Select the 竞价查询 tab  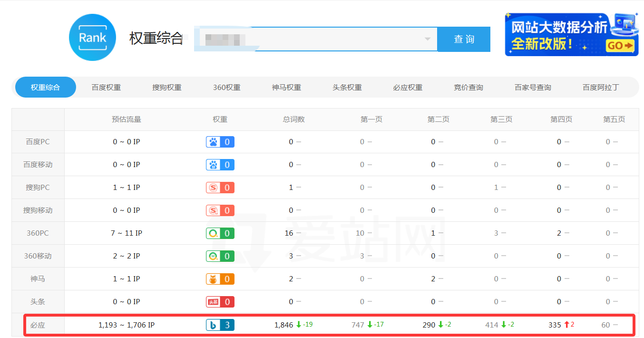tap(468, 88)
